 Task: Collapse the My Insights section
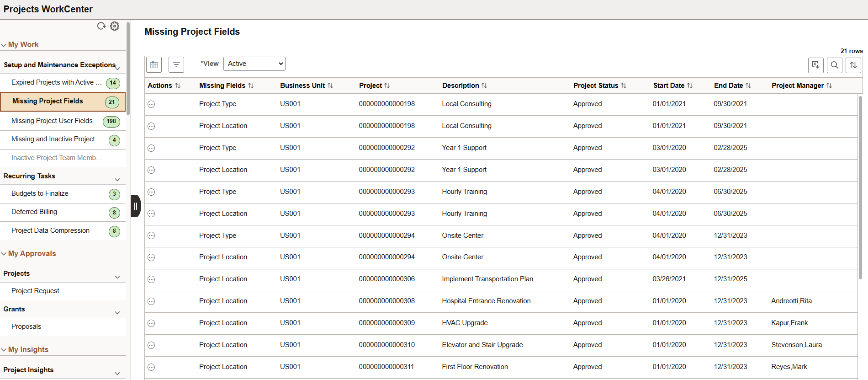pos(4,350)
